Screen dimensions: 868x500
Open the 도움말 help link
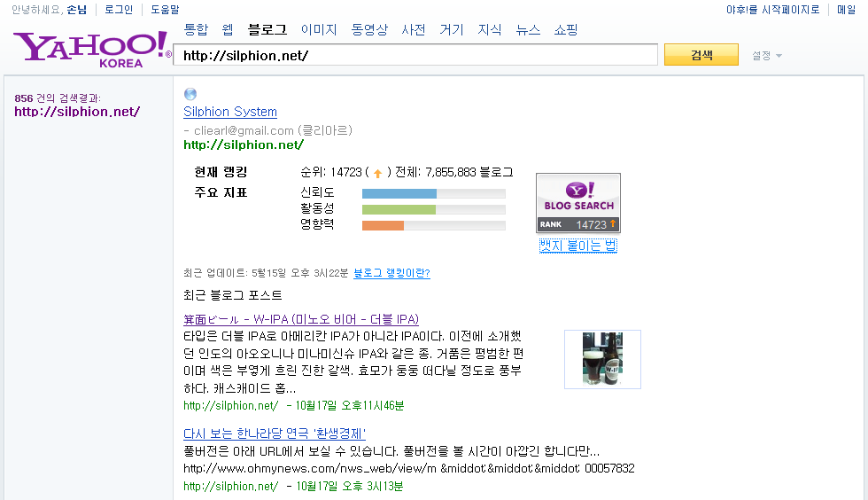pos(165,10)
